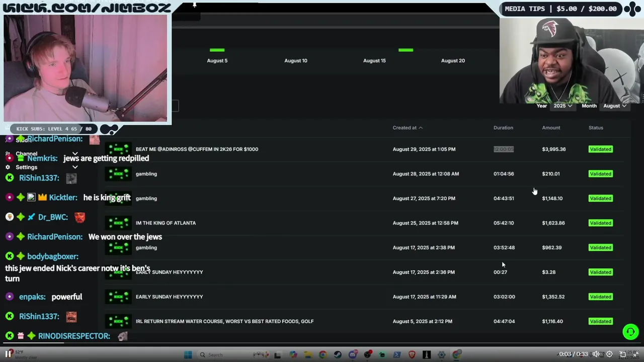
Task: Click chat username Dr_BWC
Action: tap(53, 217)
